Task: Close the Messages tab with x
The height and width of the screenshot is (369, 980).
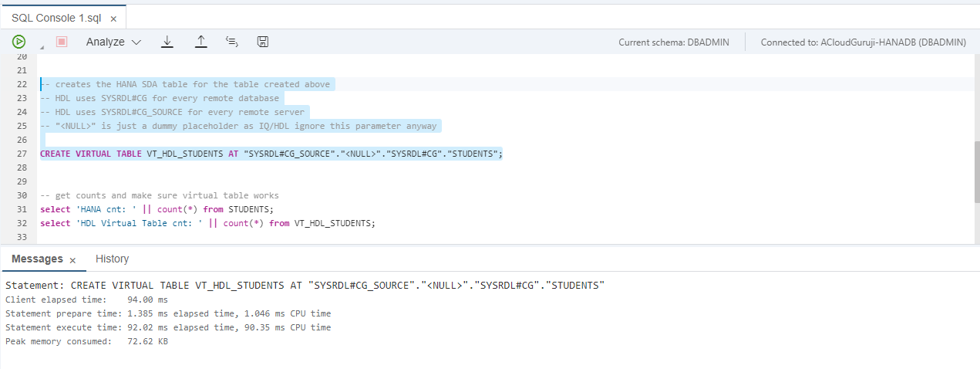Action: point(72,260)
